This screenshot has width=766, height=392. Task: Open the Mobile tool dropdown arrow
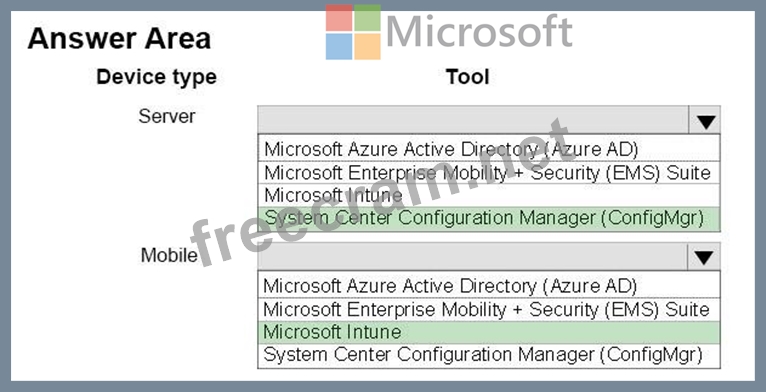[703, 257]
